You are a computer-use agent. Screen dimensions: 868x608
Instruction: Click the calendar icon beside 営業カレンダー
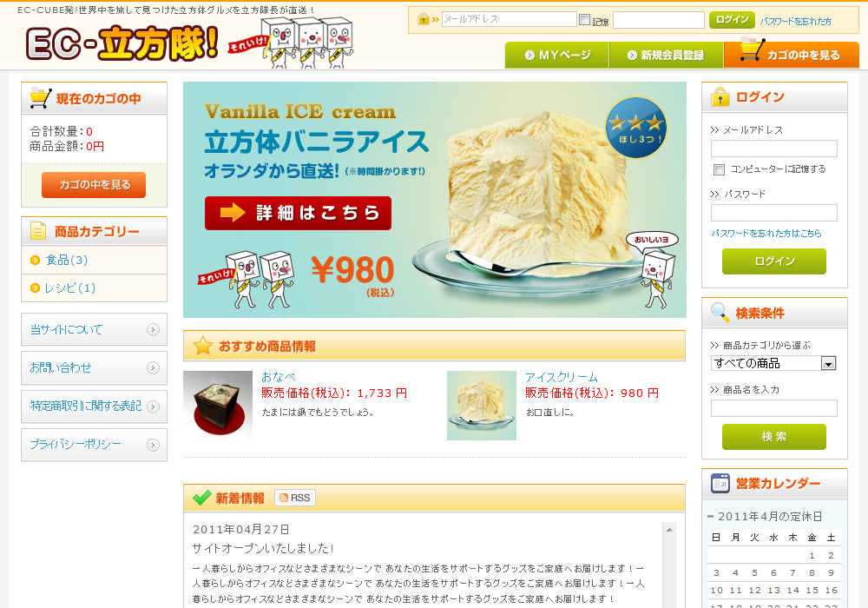(720, 484)
